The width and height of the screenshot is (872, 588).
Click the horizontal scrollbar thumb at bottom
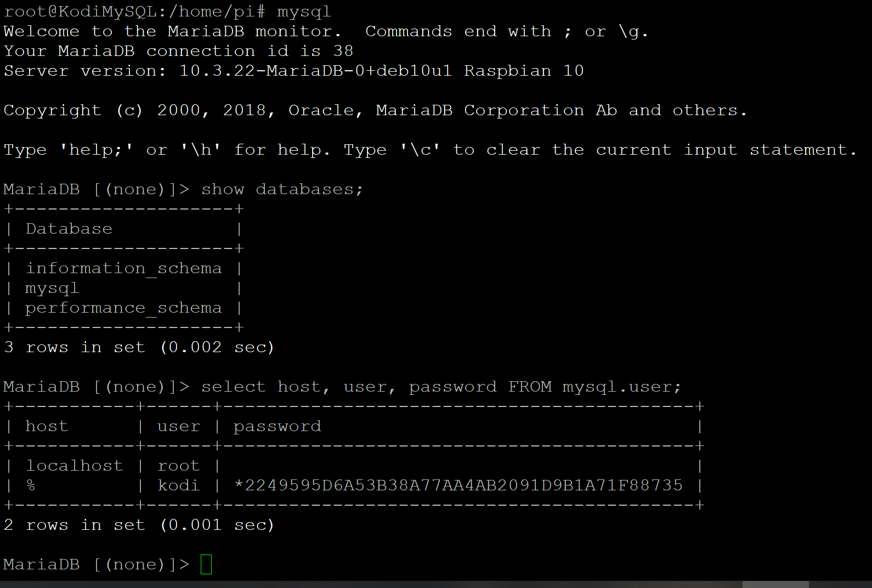[775, 584]
